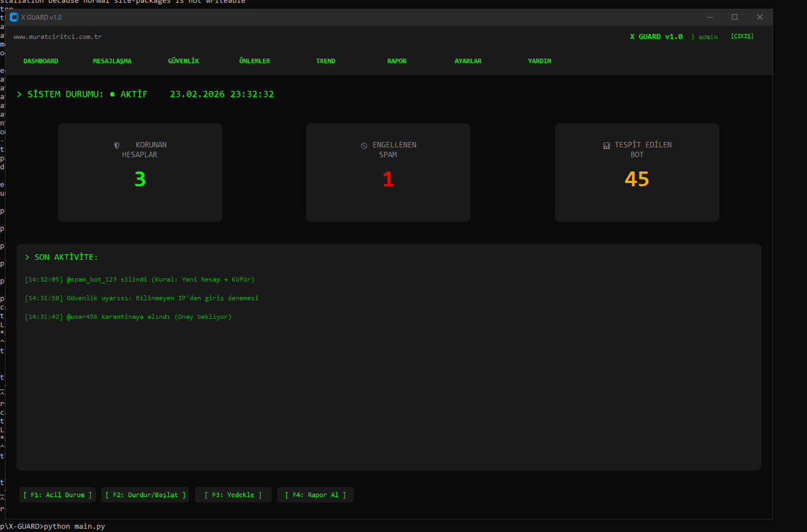
Task: Click the chart icon beside Tespit Edilen Bot
Action: coord(606,146)
